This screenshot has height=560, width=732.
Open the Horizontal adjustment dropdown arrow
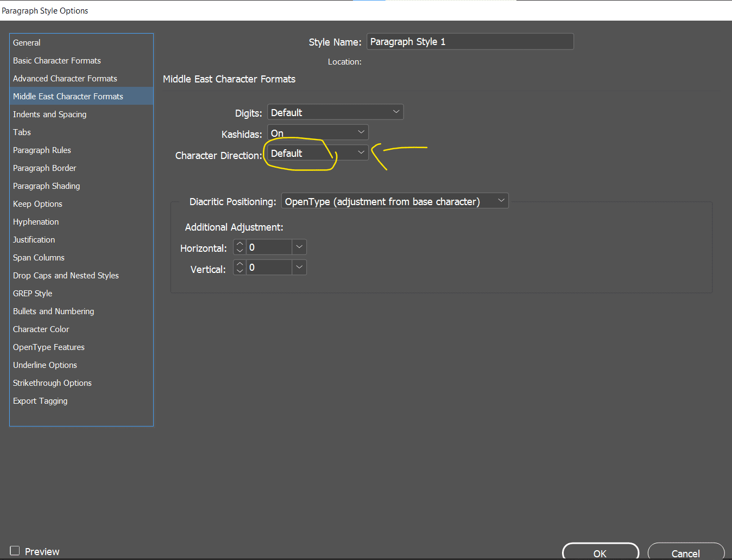299,247
